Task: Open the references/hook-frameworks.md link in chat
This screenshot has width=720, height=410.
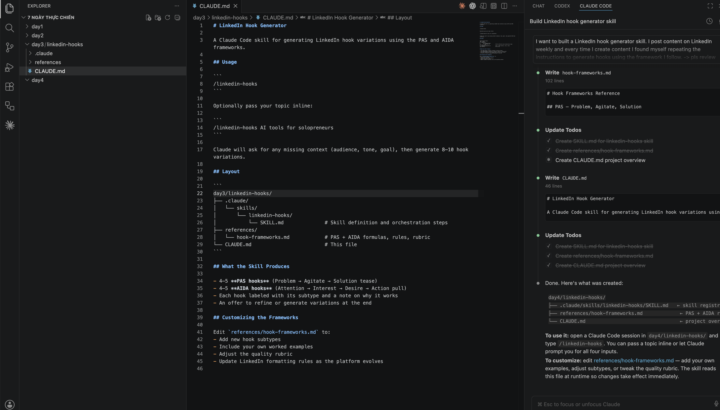Action: [x=633, y=360]
